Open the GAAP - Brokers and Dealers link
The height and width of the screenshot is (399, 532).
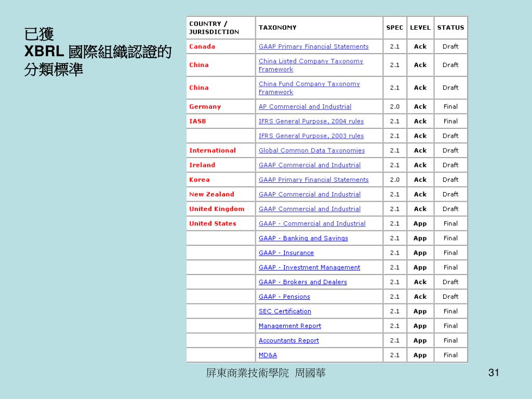click(x=303, y=282)
